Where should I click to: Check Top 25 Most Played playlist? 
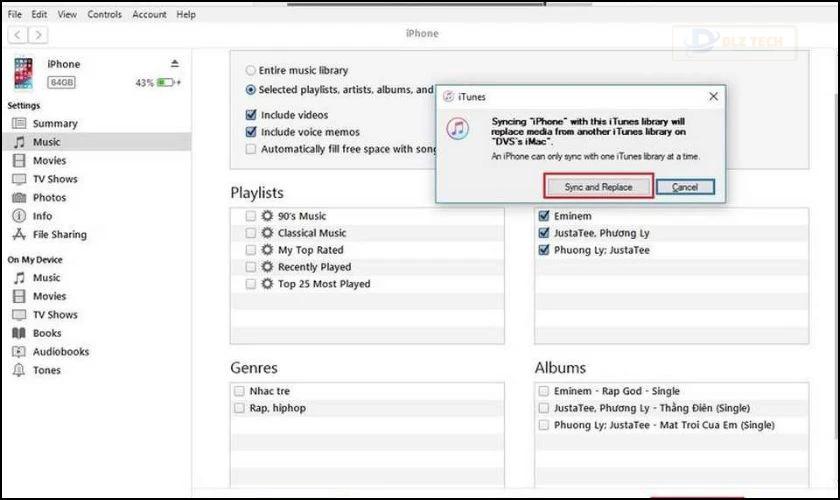tap(251, 284)
